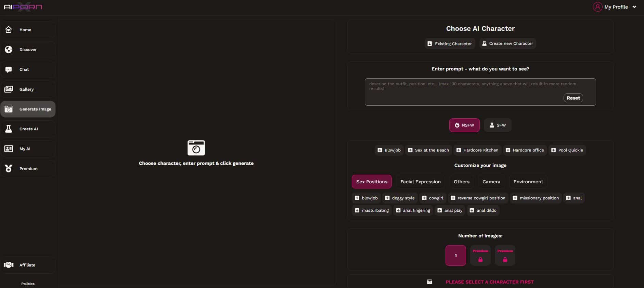Image resolution: width=644 pixels, height=288 pixels.
Task: Open Gallery via the pictures icon
Action: [9, 89]
